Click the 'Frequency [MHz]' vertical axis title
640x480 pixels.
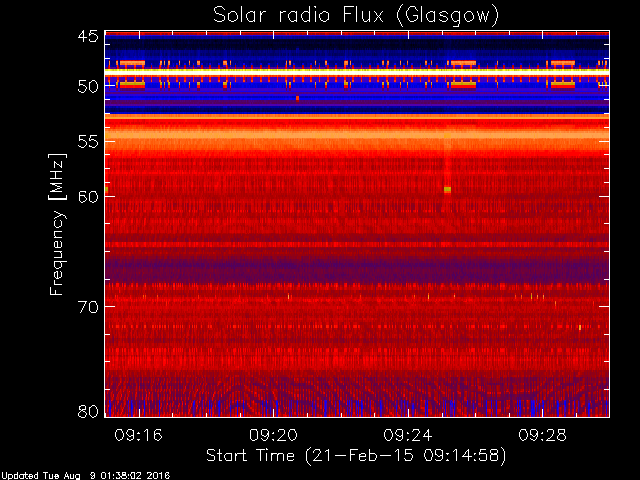tap(57, 224)
